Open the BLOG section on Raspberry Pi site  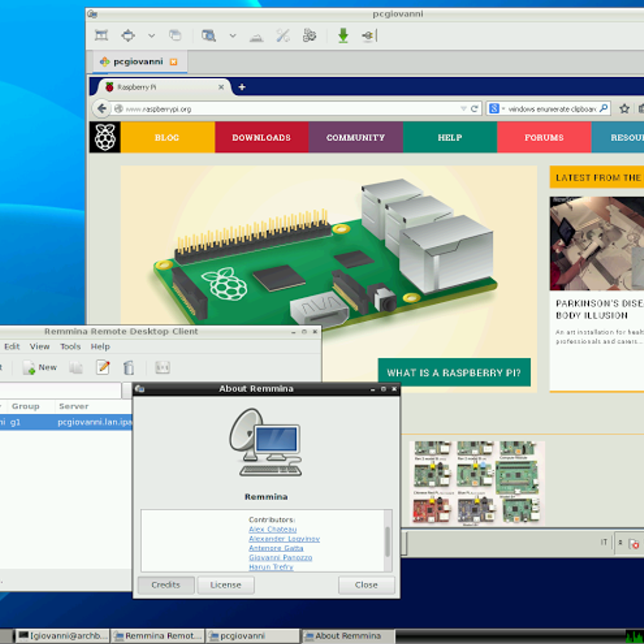[x=167, y=137]
